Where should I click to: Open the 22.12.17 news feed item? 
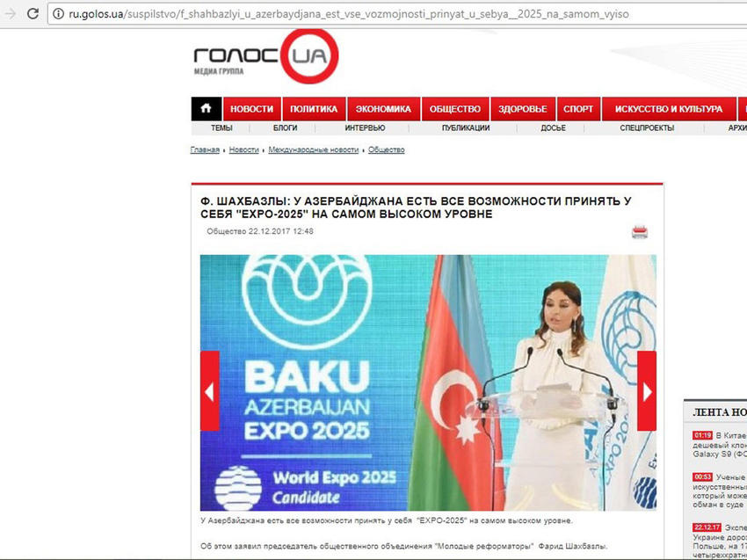coord(720,542)
